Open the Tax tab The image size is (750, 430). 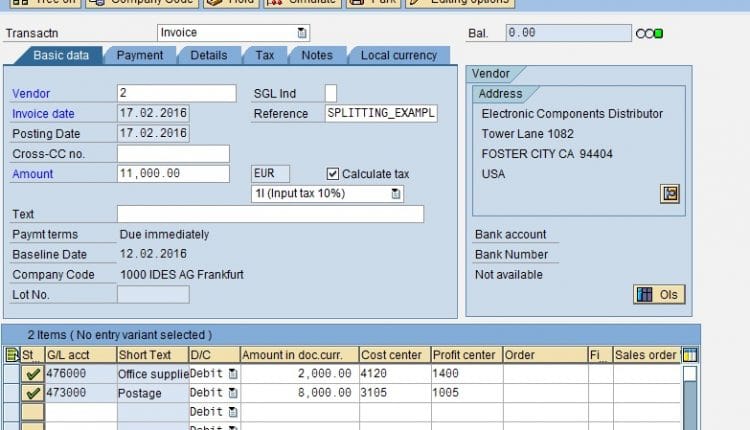coord(265,55)
